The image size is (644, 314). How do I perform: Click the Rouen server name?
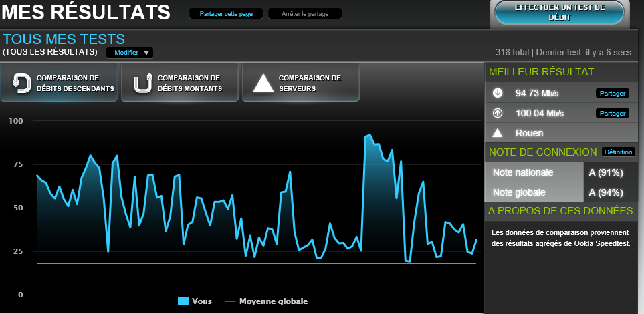[529, 133]
